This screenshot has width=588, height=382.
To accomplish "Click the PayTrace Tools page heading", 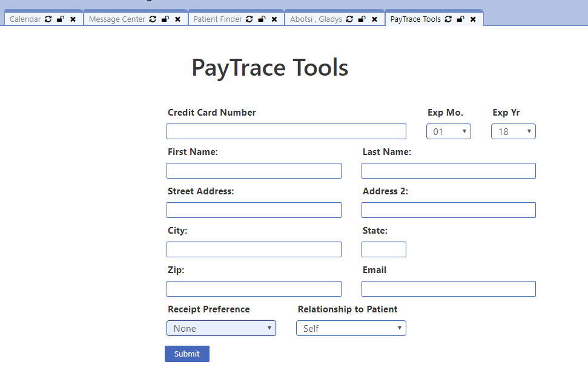I will point(270,68).
